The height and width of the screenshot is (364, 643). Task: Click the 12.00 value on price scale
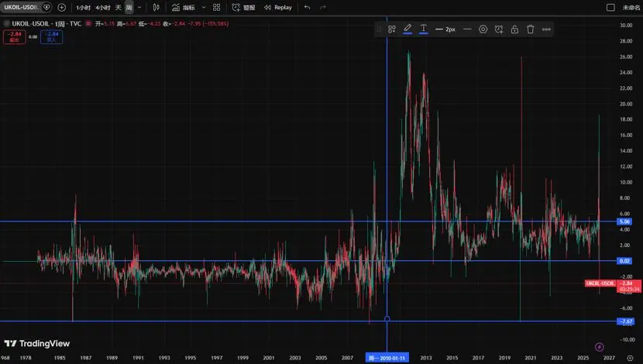[x=626, y=167]
